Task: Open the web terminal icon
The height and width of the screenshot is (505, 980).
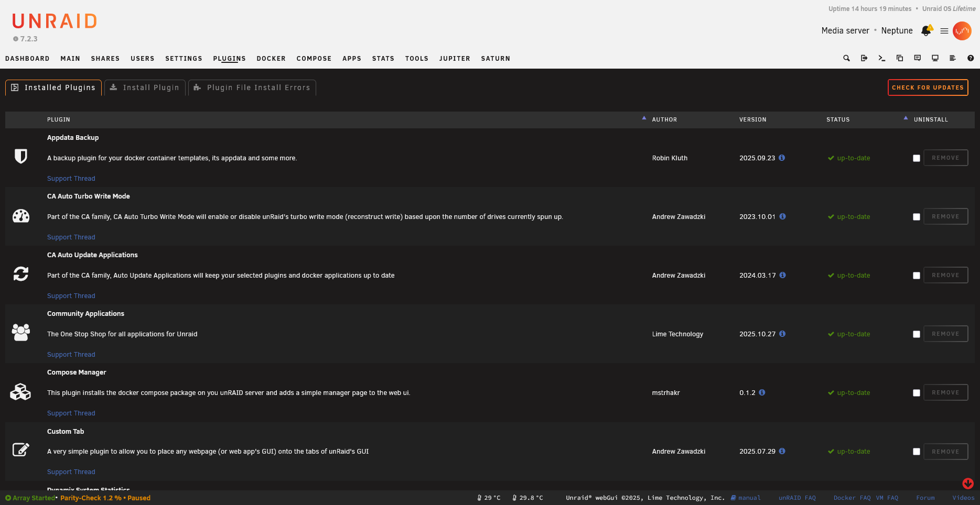Action: coord(881,58)
